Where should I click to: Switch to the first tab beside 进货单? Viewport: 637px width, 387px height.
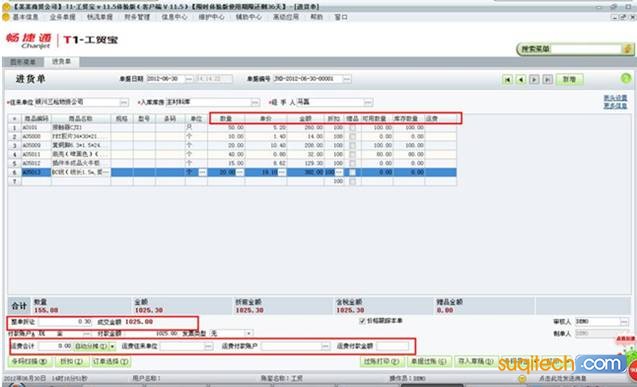tap(23, 62)
